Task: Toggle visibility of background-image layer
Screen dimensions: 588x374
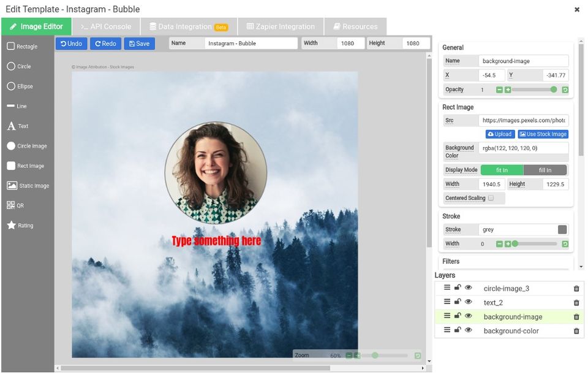Action: coord(469,315)
